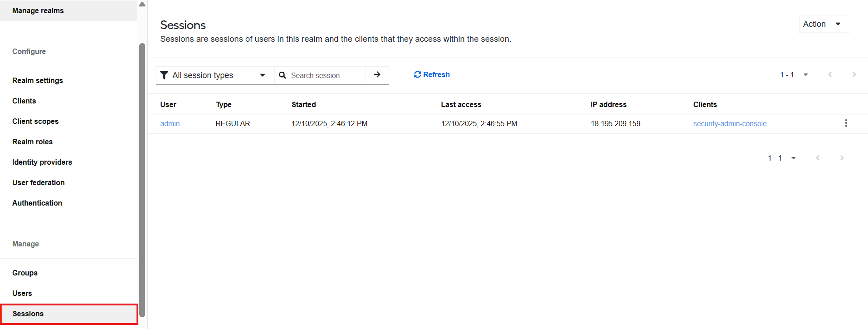Open the security-admin-console client link
Image resolution: width=868 pixels, height=329 pixels.
pyautogui.click(x=730, y=123)
